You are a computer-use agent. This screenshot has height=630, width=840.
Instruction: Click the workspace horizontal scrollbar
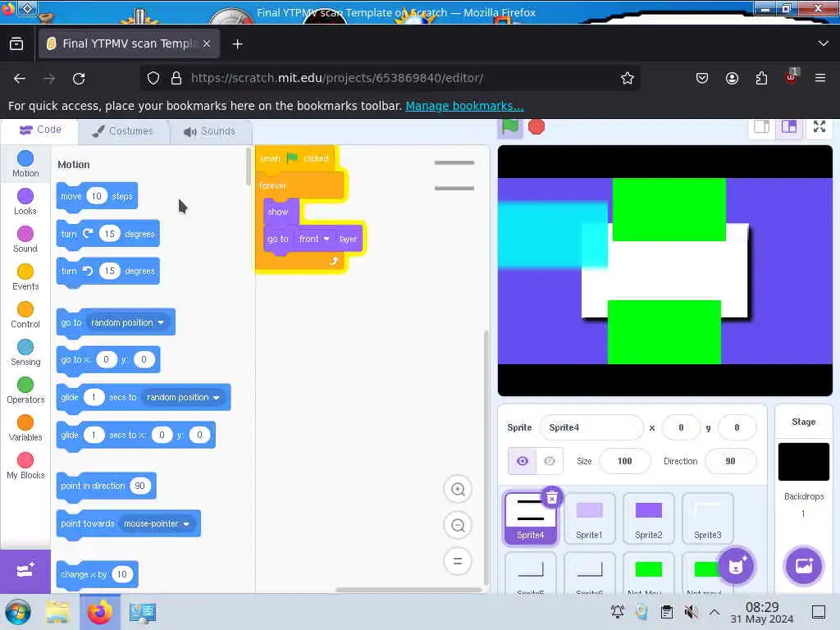click(409, 590)
